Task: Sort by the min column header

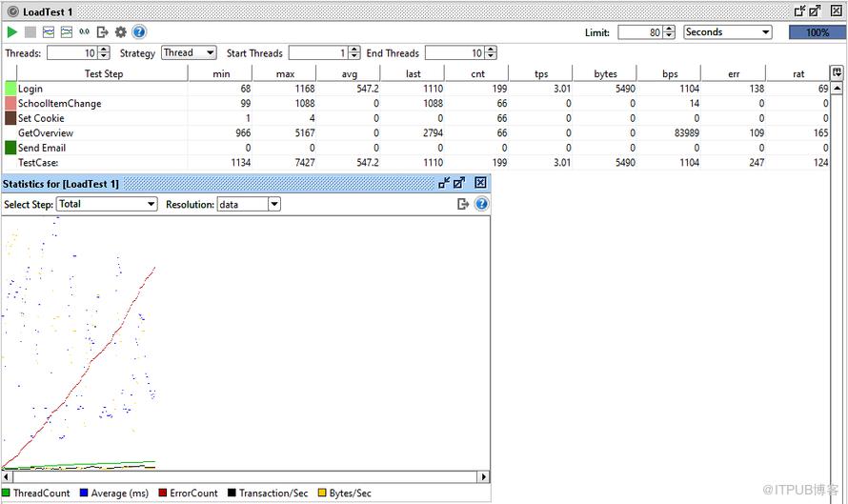Action: pyautogui.click(x=221, y=73)
